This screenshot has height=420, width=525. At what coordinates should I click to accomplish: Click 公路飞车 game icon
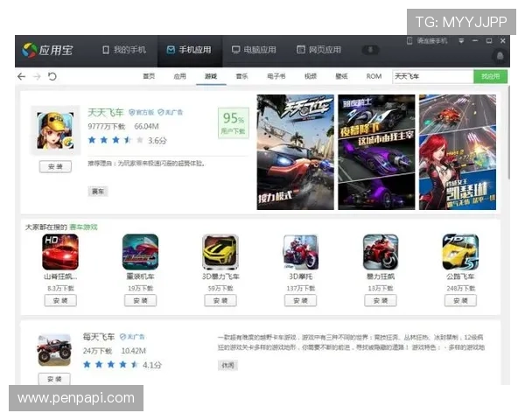[x=461, y=252]
